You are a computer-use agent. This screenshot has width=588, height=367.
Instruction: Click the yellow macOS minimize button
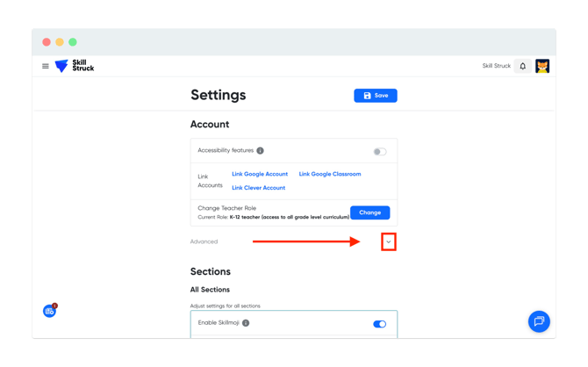(60, 42)
